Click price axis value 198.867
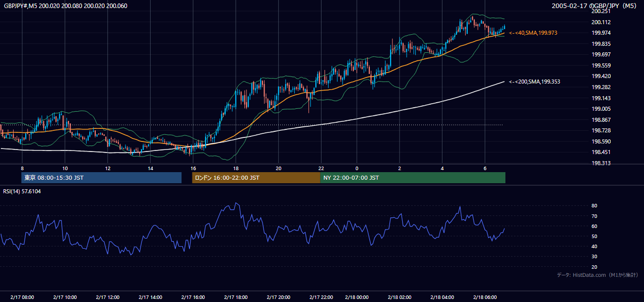Viewport: 644px width, 302px height. (x=601, y=120)
